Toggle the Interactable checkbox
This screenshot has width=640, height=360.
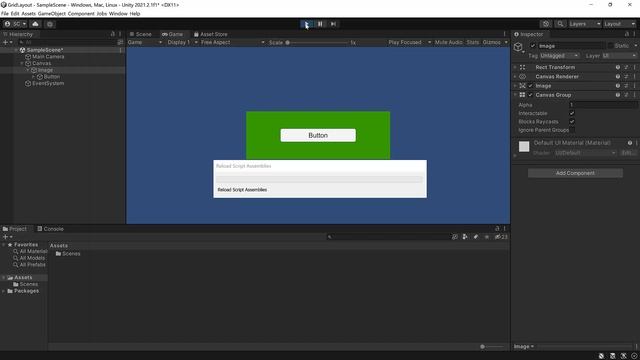click(x=572, y=113)
